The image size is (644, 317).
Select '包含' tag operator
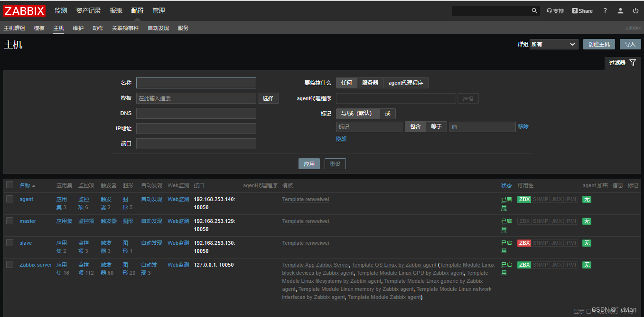415,127
